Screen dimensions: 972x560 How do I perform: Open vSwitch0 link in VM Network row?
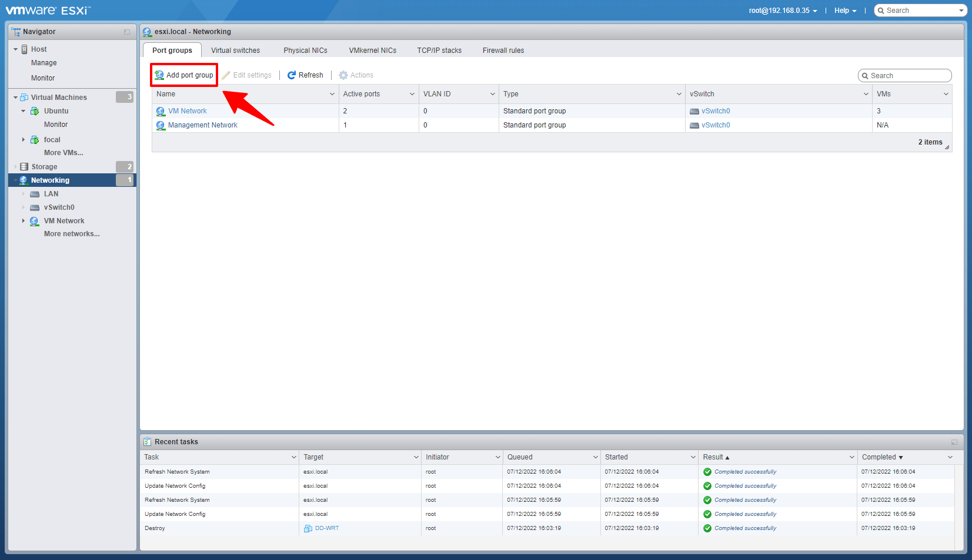[715, 111]
